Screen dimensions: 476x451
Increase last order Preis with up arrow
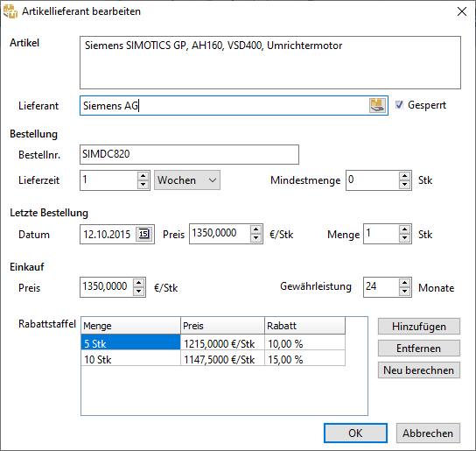[255, 229]
